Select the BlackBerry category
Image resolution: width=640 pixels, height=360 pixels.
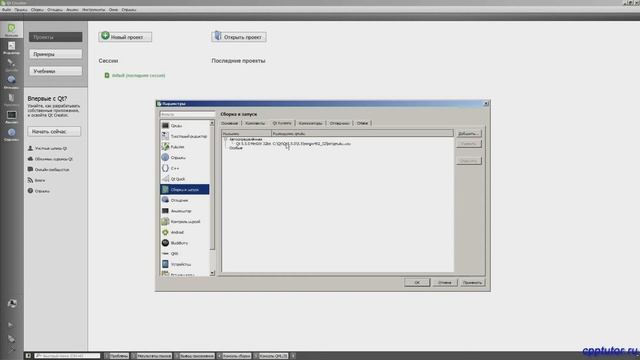point(185,242)
